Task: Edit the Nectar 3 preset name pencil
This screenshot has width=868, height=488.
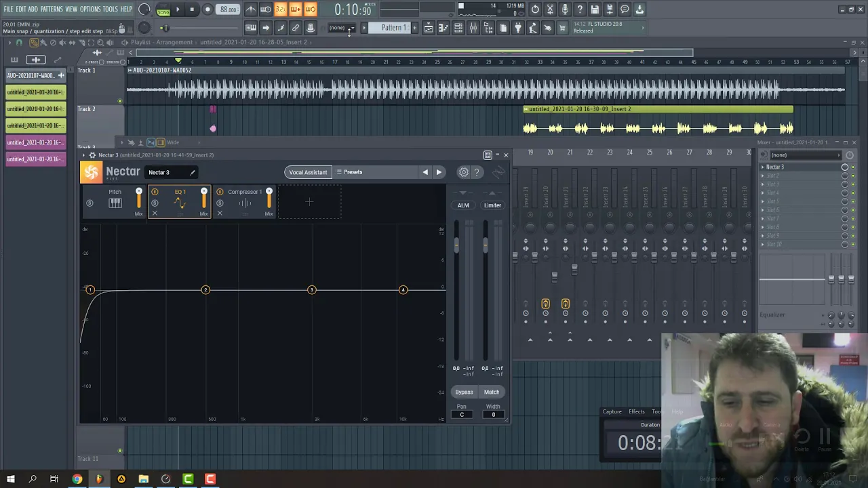Action: pyautogui.click(x=192, y=172)
